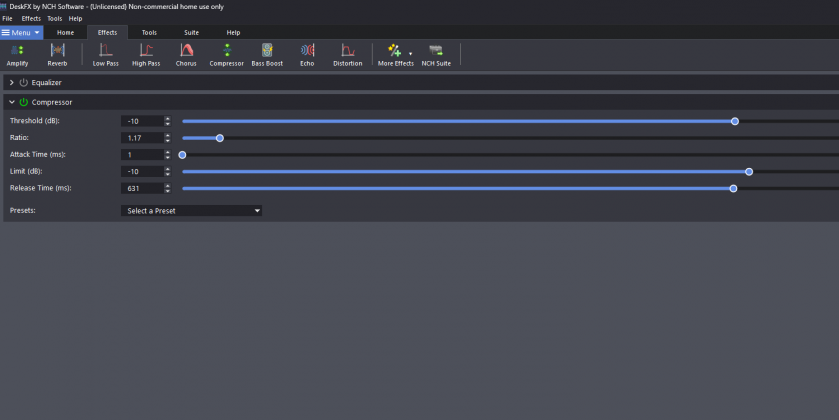Screen dimensions: 839x420
Task: Add the High Pass filter
Action: click(146, 55)
